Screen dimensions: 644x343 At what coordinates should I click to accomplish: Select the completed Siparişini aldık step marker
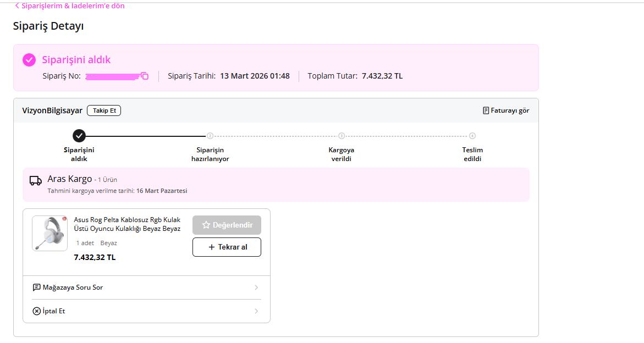pos(79,136)
